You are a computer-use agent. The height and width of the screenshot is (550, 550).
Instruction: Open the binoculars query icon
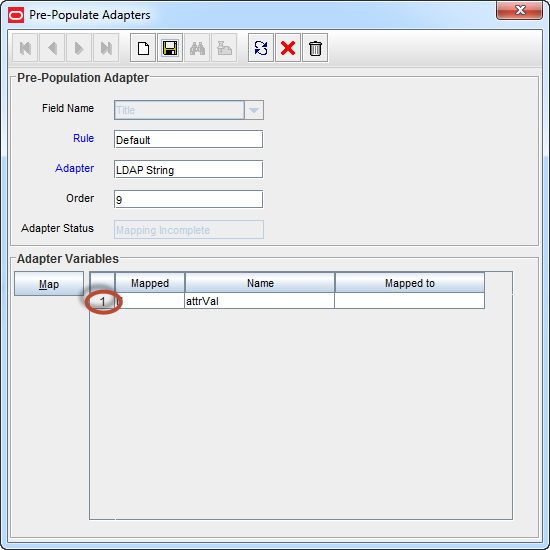click(197, 48)
